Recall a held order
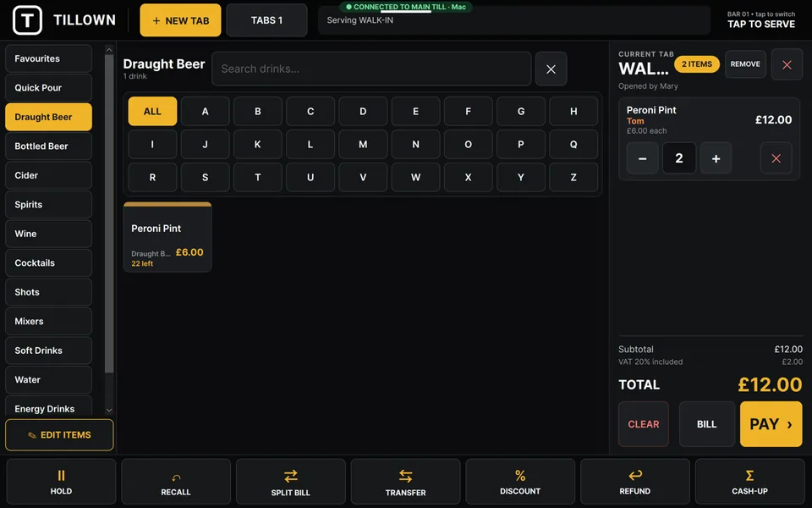The width and height of the screenshot is (812, 508). pos(176,482)
